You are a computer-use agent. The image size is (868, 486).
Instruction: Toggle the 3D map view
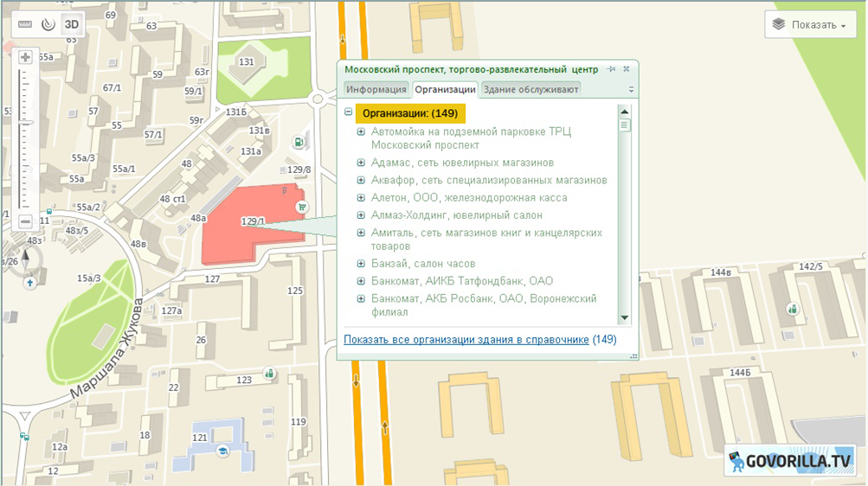tap(72, 24)
